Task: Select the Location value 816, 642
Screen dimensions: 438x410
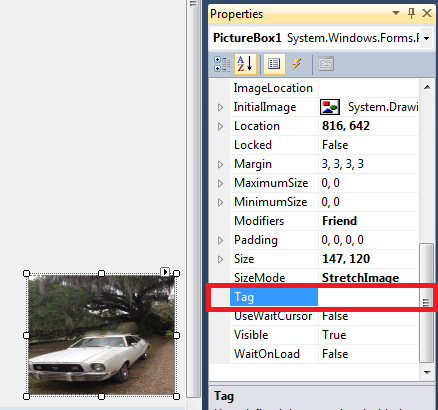Action: [346, 126]
